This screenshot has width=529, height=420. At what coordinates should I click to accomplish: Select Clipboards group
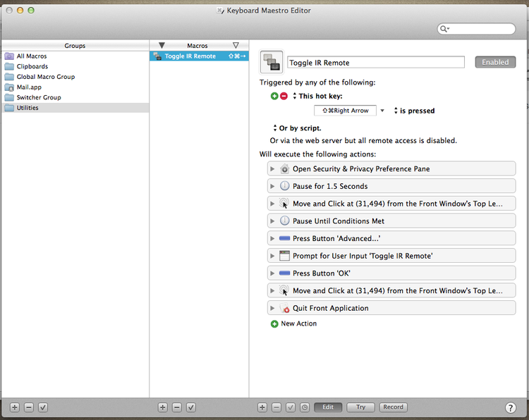click(75, 66)
